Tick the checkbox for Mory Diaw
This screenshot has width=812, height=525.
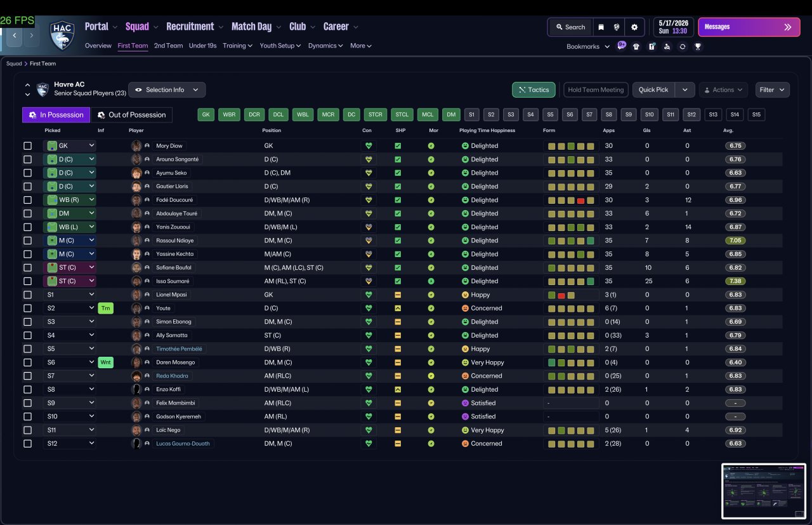coord(27,146)
